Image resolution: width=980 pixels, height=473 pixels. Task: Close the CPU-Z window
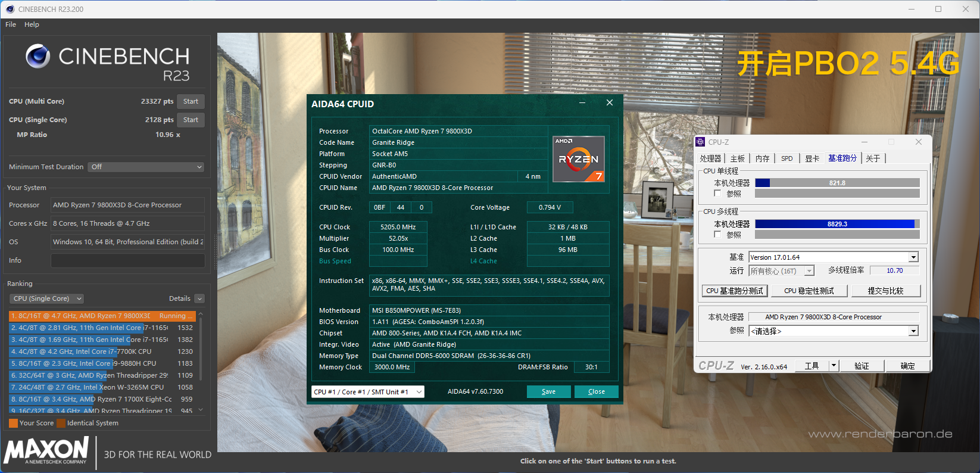(918, 142)
